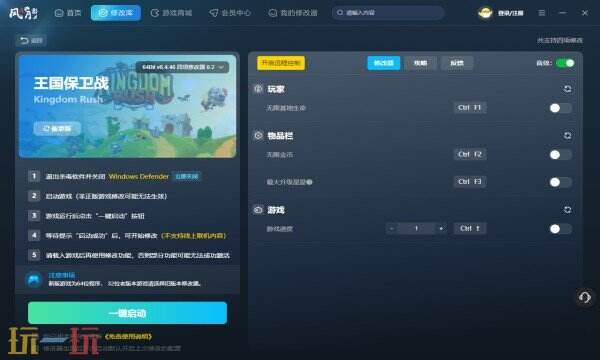Image resolution: width=600 pixels, height=360 pixels.
Task: Reset the 玩家 section with its refresh icon
Action: pos(567,89)
